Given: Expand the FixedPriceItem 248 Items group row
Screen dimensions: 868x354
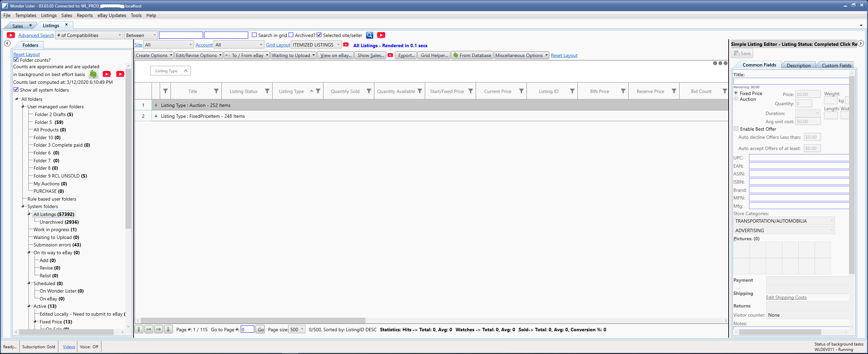Looking at the screenshot, I should [156, 116].
